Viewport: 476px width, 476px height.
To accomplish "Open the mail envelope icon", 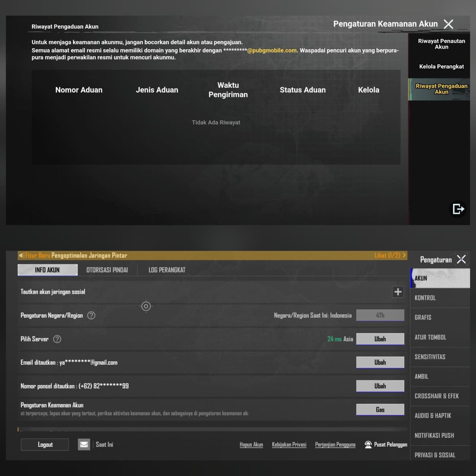I will tap(84, 444).
